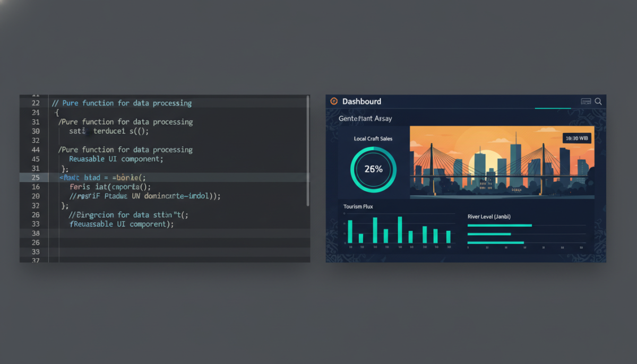This screenshot has width=637, height=364.
Task: Click line number 22 in gutter
Action: click(x=36, y=103)
